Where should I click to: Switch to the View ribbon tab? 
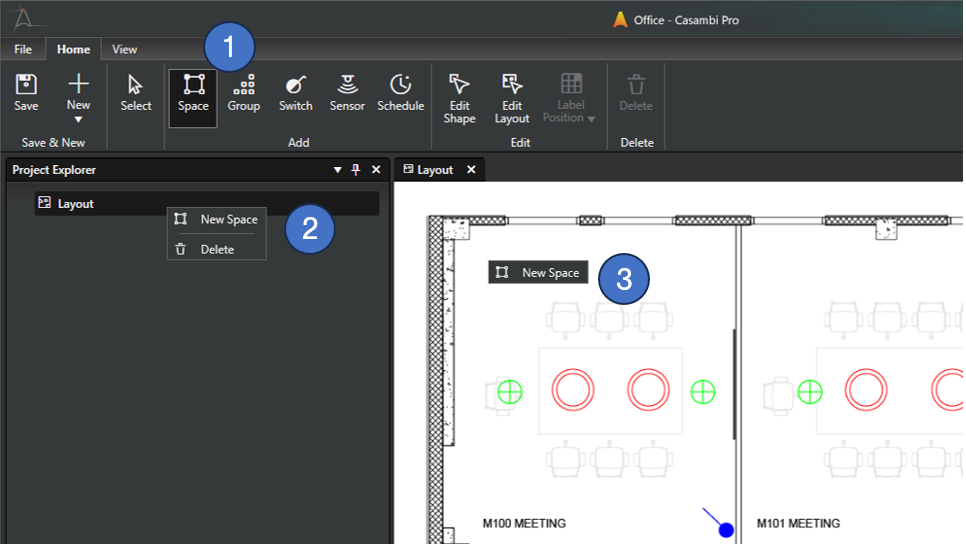(x=125, y=49)
